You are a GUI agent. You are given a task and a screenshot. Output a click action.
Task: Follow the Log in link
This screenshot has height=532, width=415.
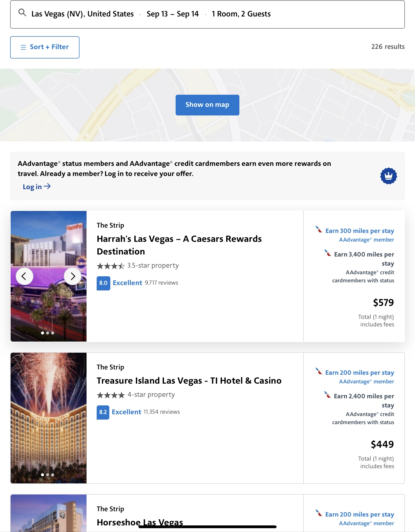(x=37, y=187)
